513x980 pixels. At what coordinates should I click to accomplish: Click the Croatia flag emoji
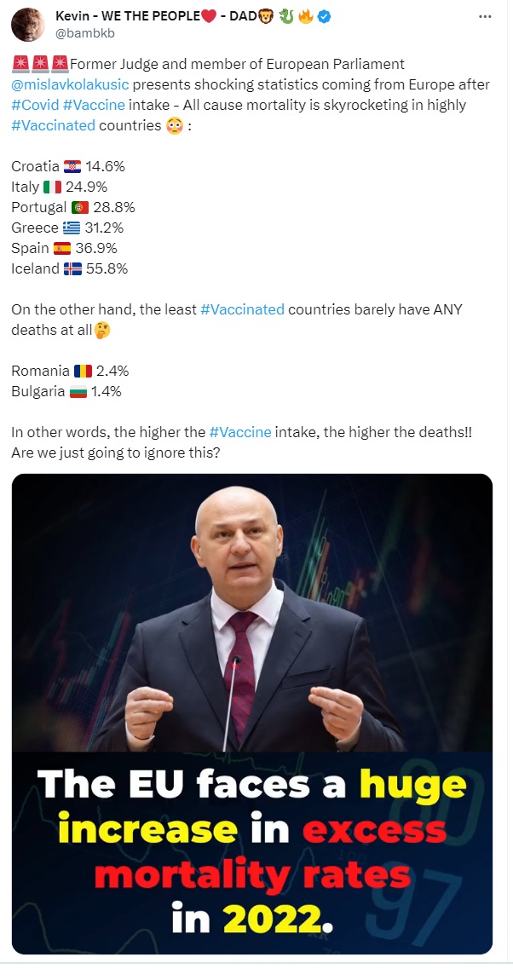pos(72,166)
